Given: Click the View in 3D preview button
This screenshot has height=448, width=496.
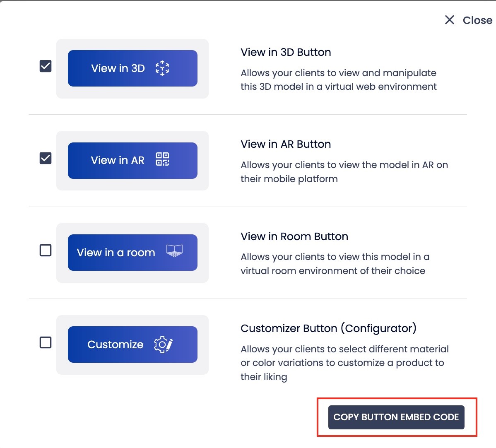Looking at the screenshot, I should (x=132, y=68).
